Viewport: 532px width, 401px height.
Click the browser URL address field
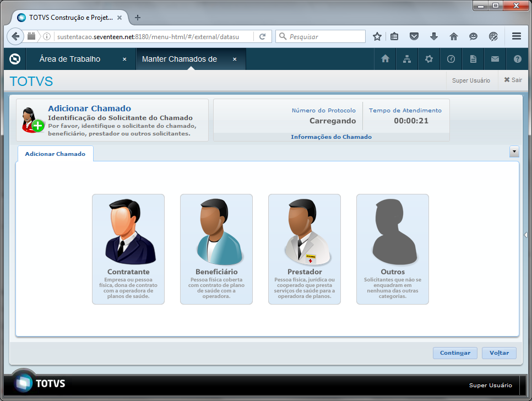tap(148, 37)
